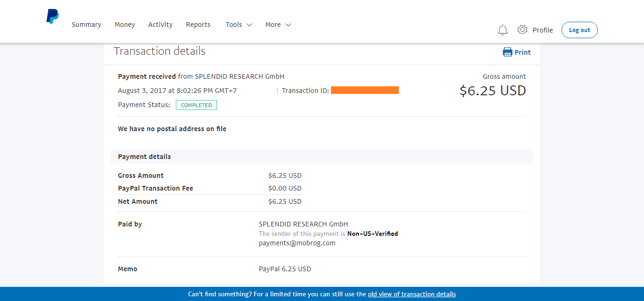Expand the More dropdown menu
This screenshot has height=301, width=644.
278,25
